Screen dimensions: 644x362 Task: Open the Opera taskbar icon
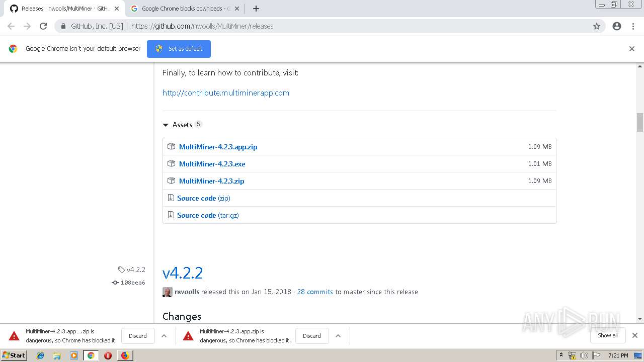(x=108, y=355)
